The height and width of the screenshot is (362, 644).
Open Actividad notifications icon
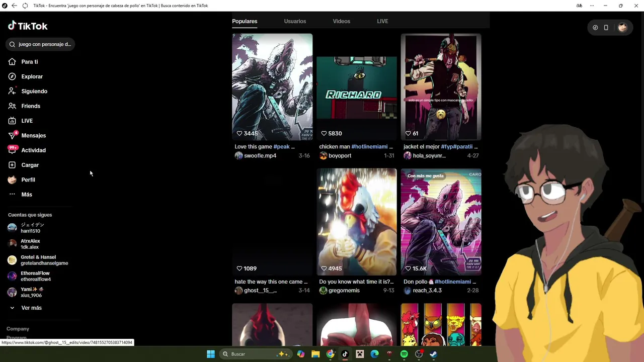[12, 150]
